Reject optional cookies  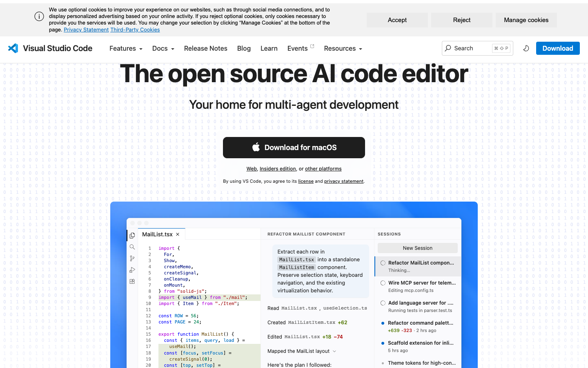462,20
